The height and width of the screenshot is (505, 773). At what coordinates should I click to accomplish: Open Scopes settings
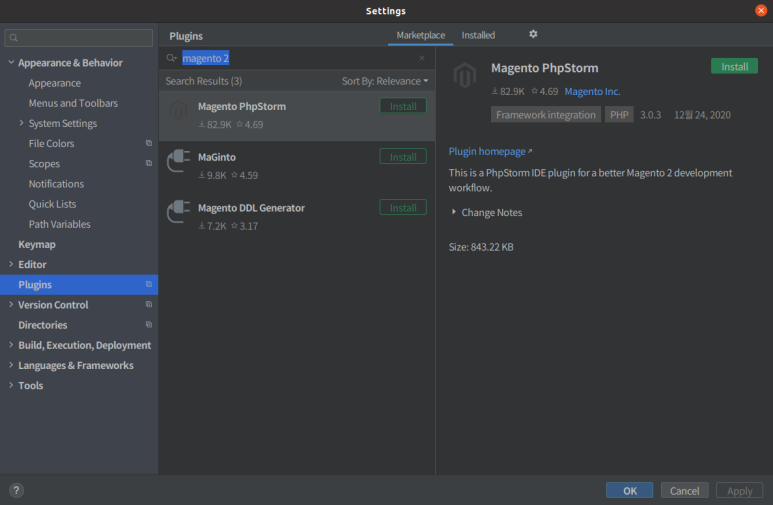(x=44, y=164)
